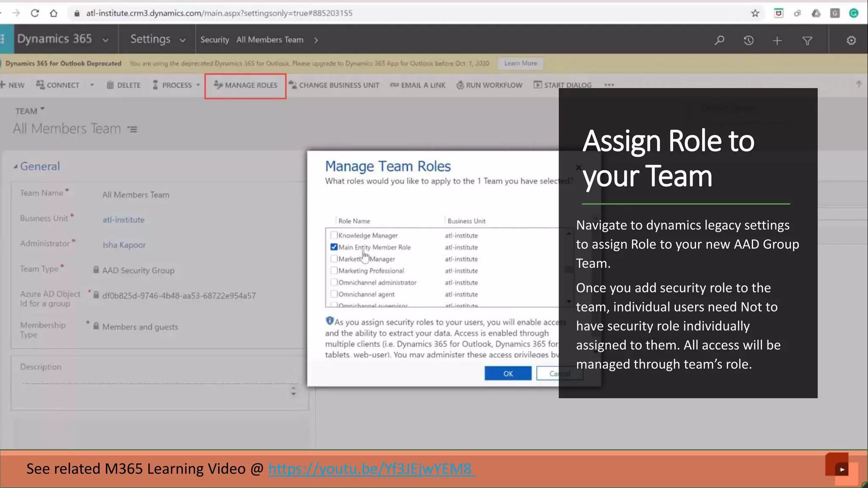The image size is (868, 488).
Task: Click EMAIL A LINK command
Action: (x=418, y=85)
